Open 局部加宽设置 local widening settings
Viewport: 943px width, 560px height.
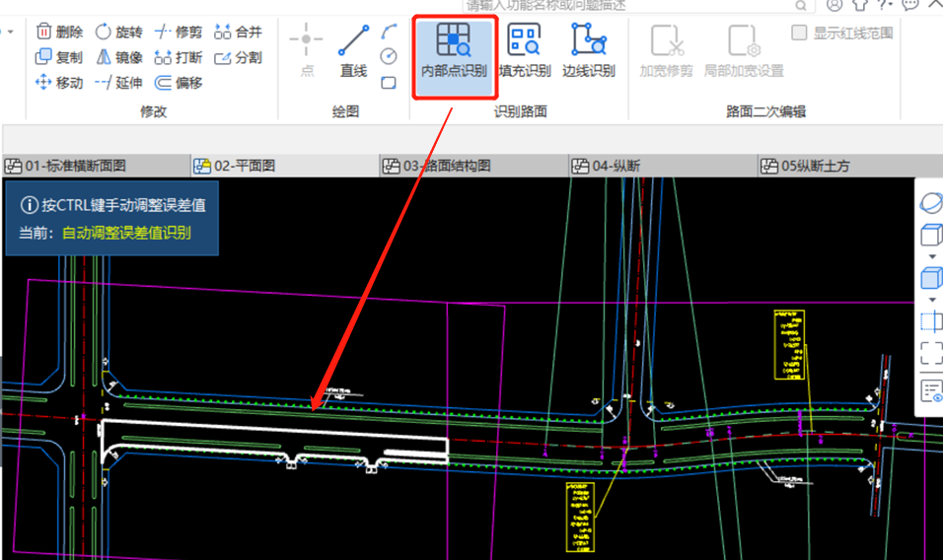744,50
